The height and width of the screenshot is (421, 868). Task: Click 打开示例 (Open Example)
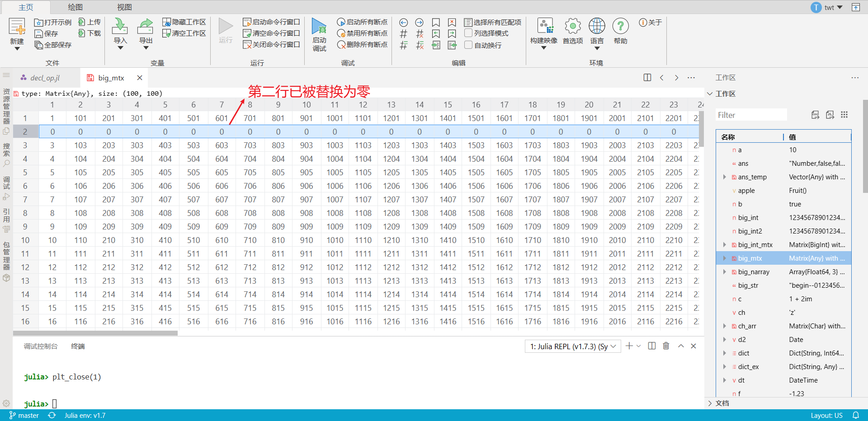click(x=53, y=22)
